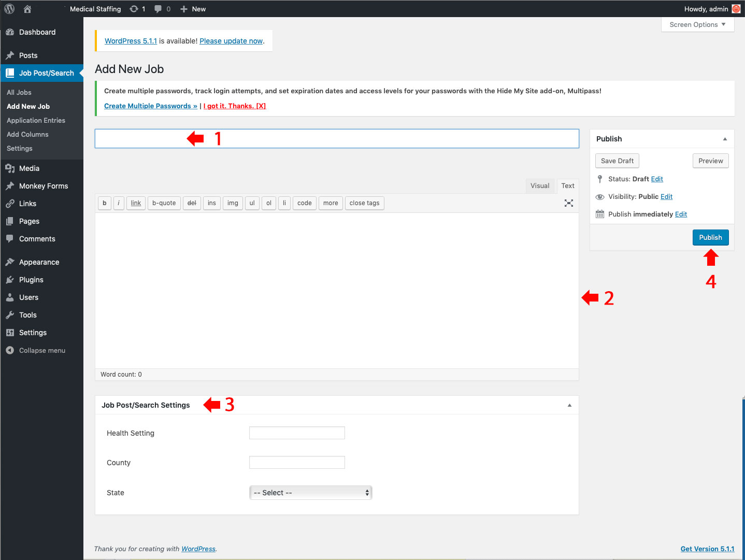Click the visibility eye icon
Screen dimensions: 745x560
600,197
